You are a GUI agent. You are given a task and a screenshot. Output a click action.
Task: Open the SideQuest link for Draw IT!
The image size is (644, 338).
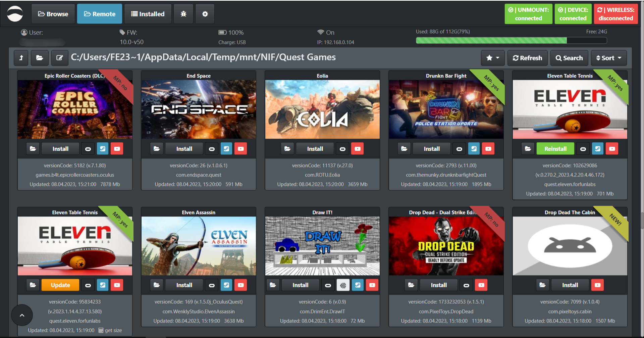pos(343,285)
